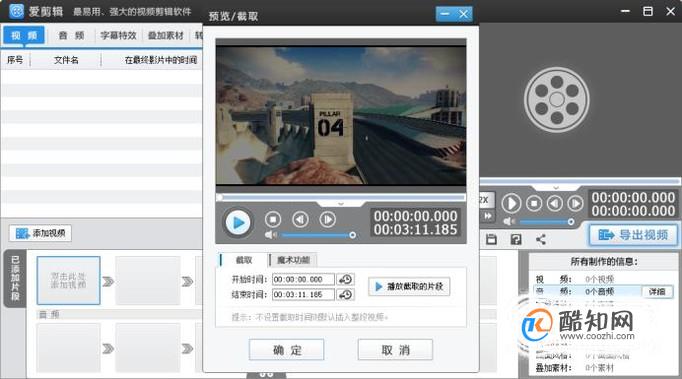
Task: Click the 在最终影片中的时间 column header
Action: click(161, 60)
